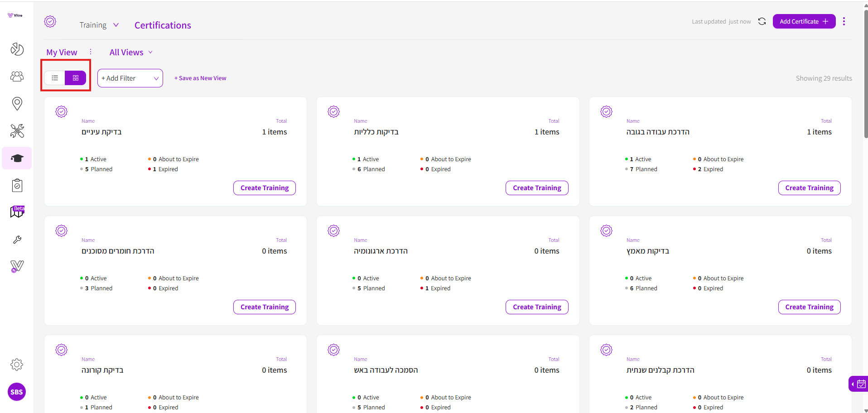The image size is (868, 413).
Task: Click the badge icon on הדרכת עבודה בגובה card
Action: pyautogui.click(x=607, y=111)
